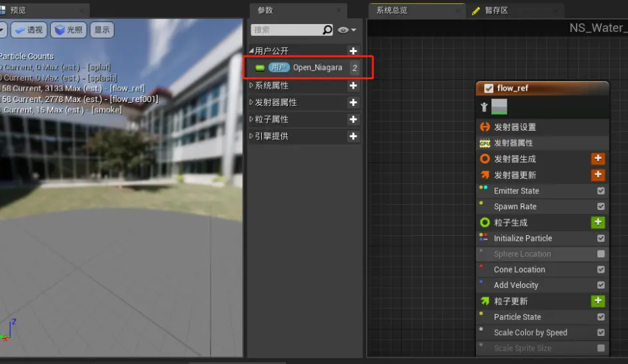Toggle the Initialize Particle checkbox
The image size is (628, 364).
click(601, 238)
